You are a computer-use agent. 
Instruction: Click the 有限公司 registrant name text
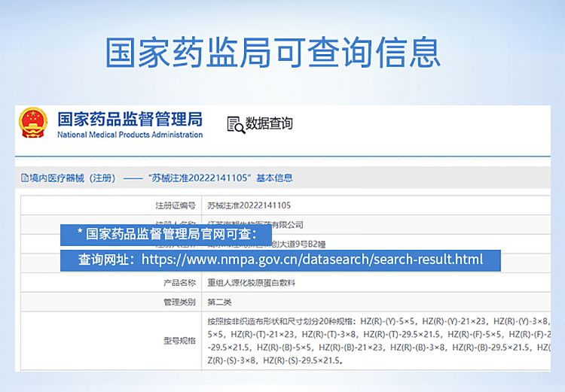tap(288, 225)
